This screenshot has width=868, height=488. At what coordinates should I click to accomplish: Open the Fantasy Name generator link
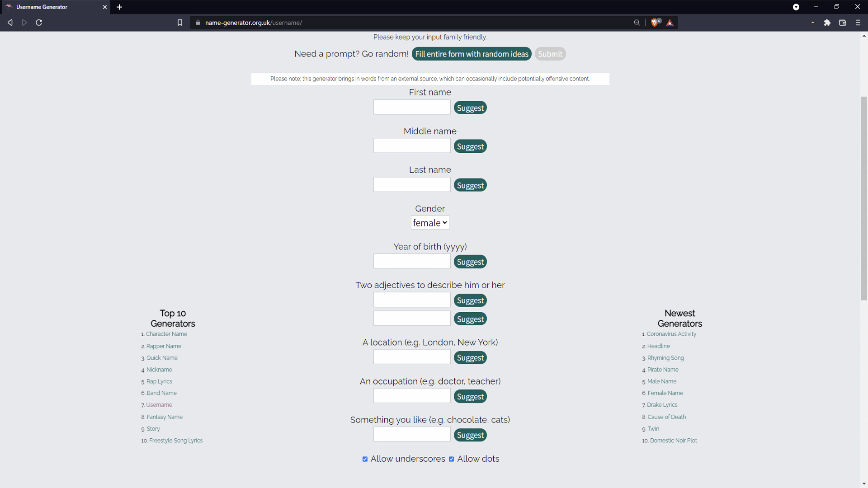point(165,417)
